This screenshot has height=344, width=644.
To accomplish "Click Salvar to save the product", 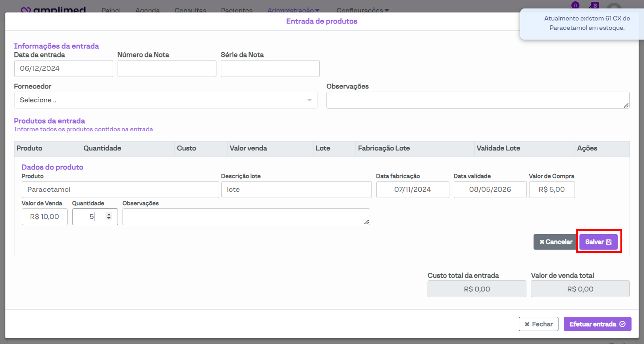I will 598,242.
